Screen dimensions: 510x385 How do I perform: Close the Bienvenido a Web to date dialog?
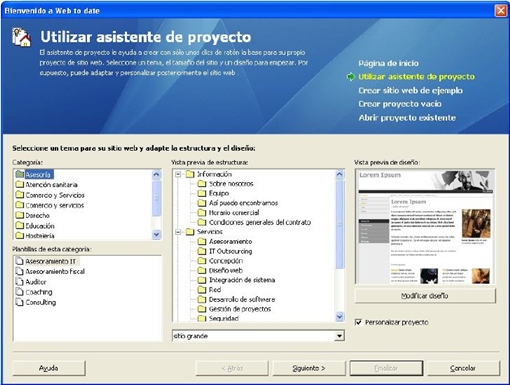(501, 11)
